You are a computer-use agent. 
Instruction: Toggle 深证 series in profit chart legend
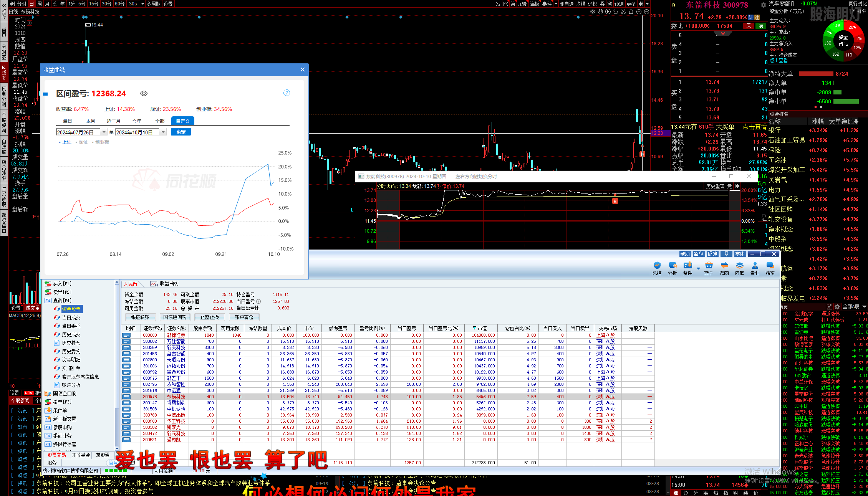82,142
